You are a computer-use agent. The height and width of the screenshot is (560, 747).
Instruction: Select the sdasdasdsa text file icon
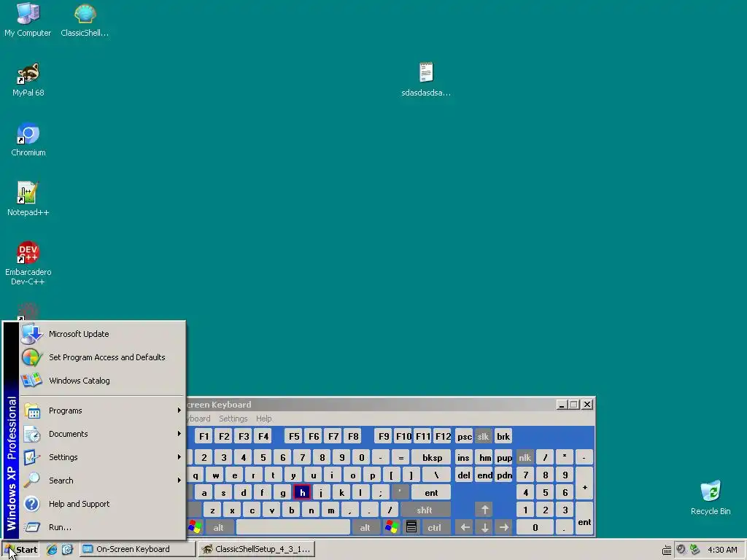coord(426,80)
